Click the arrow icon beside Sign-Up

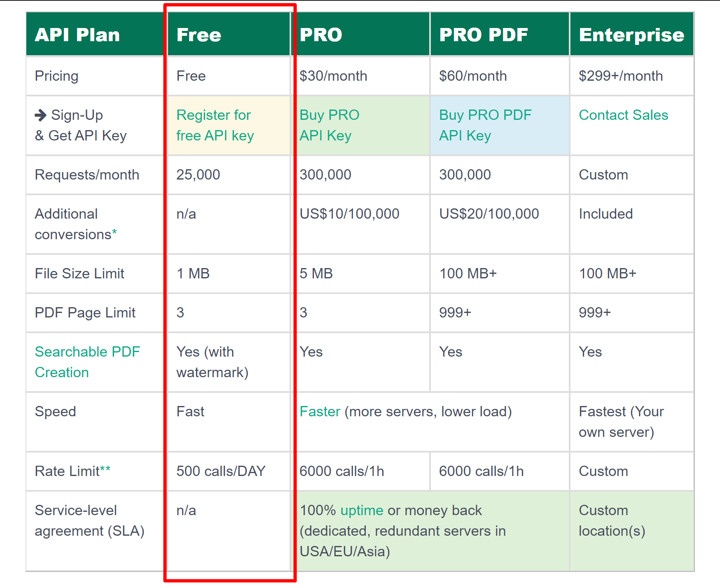tap(41, 115)
